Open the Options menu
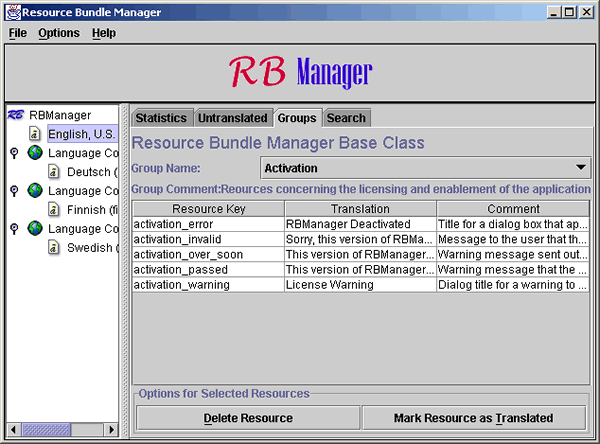 pos(59,33)
